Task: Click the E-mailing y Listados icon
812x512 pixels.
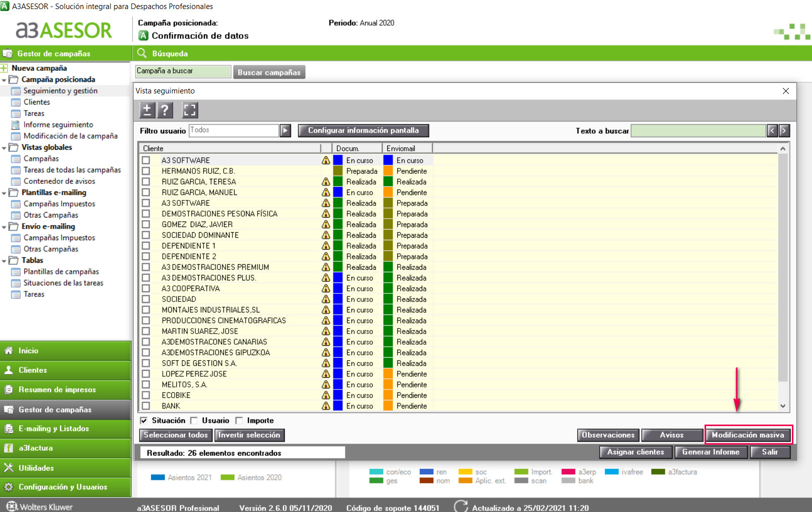Action: point(9,429)
